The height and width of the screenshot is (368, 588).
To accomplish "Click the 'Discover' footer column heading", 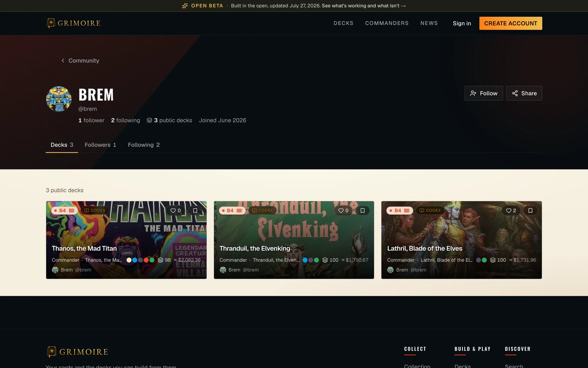I will click(518, 349).
